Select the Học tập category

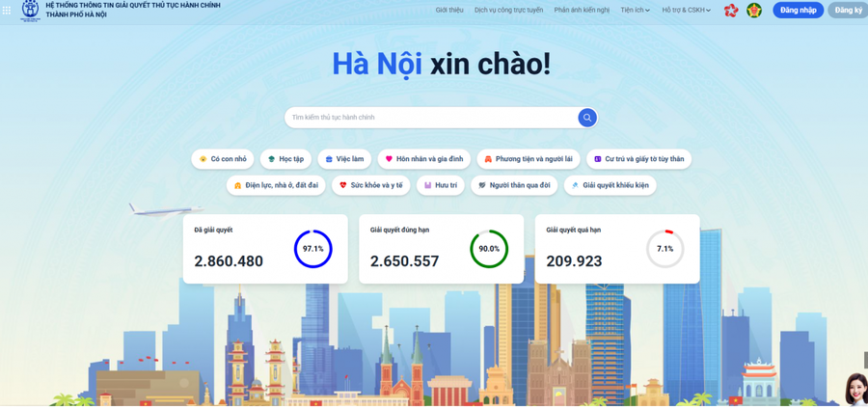coord(285,159)
